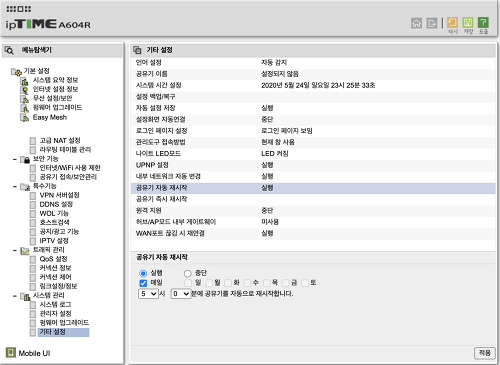The height and width of the screenshot is (365, 500).
Task: Open 커넥션 제어 page
Action: click(x=55, y=278)
